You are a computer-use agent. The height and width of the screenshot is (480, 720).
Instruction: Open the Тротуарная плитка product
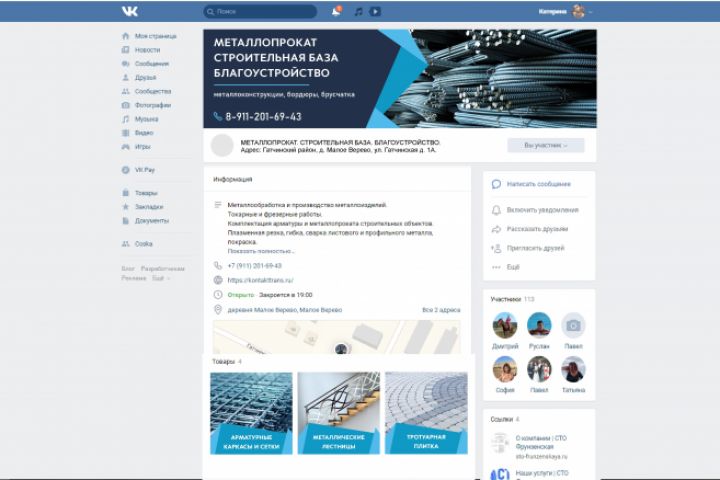point(426,413)
